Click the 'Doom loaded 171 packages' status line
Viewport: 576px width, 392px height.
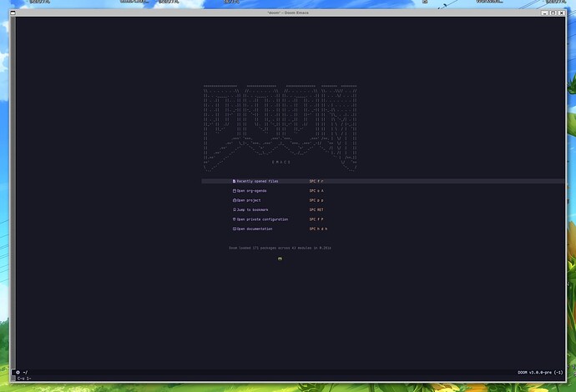click(280, 248)
